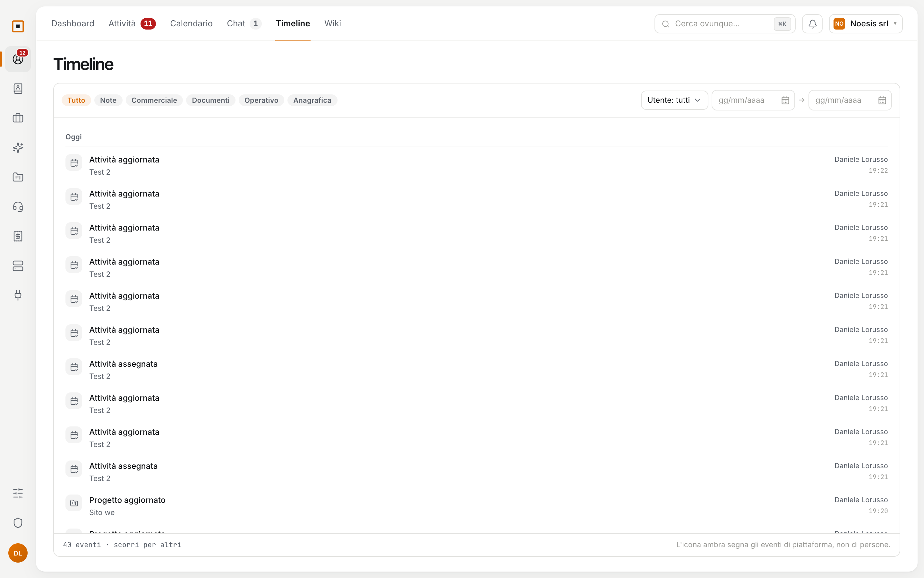This screenshot has width=924, height=578.
Task: Open the server stack sidebar icon
Action: (18, 266)
